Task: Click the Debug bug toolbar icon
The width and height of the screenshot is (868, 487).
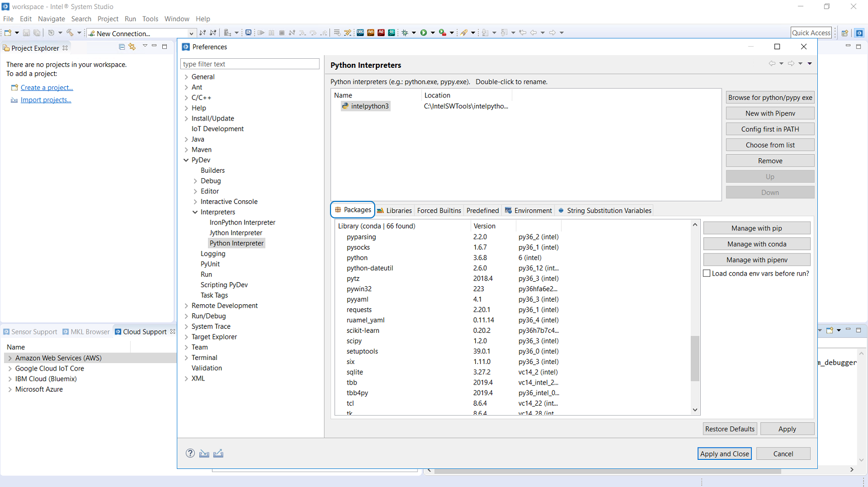Action: pyautogui.click(x=405, y=33)
